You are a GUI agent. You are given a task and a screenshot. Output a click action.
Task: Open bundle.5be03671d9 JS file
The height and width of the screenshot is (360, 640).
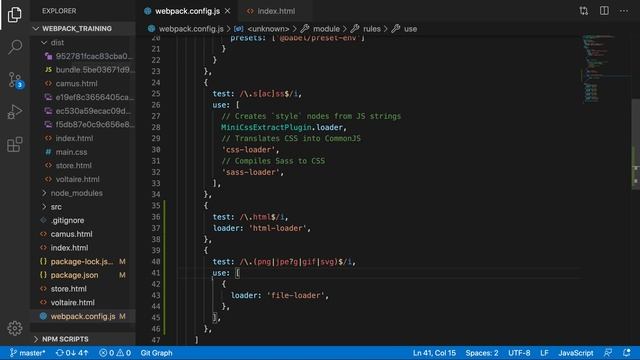point(83,70)
